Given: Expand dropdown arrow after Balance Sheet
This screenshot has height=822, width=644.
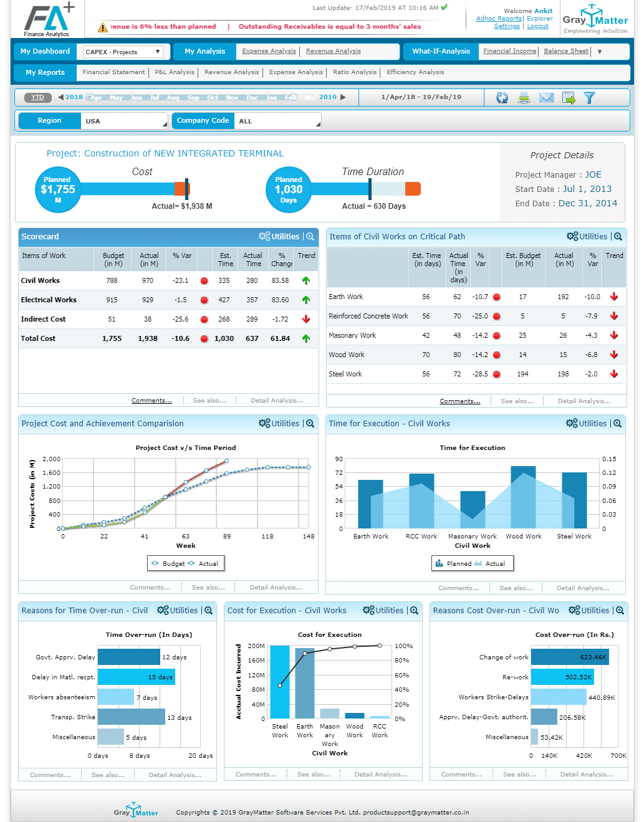Looking at the screenshot, I should coord(600,52).
